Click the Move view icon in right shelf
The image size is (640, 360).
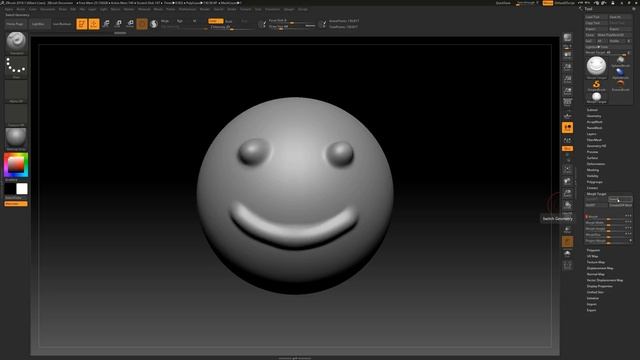(567, 181)
